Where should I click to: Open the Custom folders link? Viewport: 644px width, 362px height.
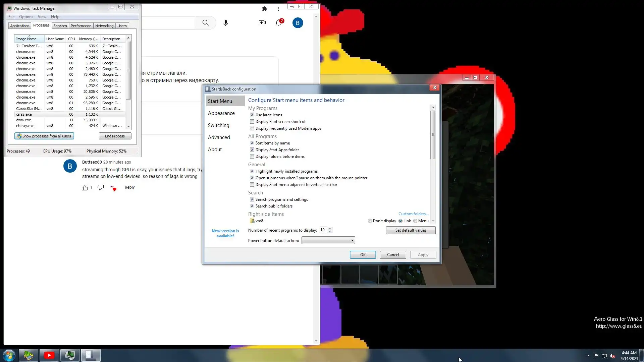click(413, 214)
